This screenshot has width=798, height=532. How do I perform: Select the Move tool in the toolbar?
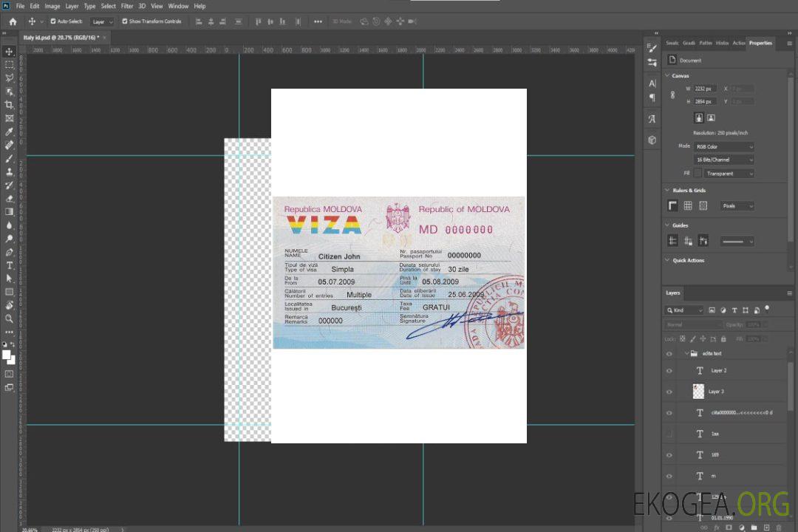pos(9,52)
